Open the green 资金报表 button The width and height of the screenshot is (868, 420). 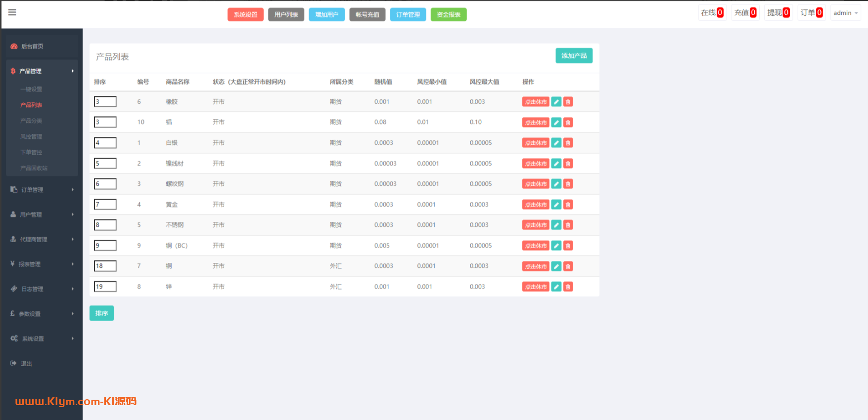click(x=449, y=15)
